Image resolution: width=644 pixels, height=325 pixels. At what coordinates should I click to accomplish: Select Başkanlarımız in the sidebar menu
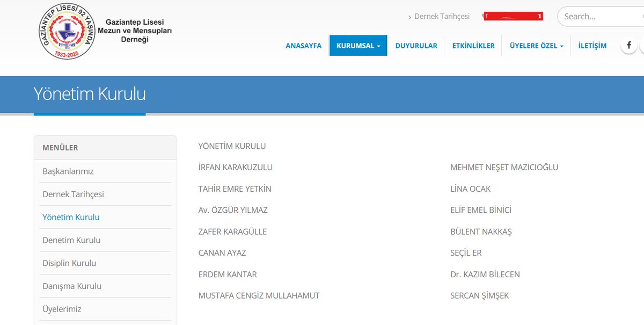pyautogui.click(x=68, y=171)
